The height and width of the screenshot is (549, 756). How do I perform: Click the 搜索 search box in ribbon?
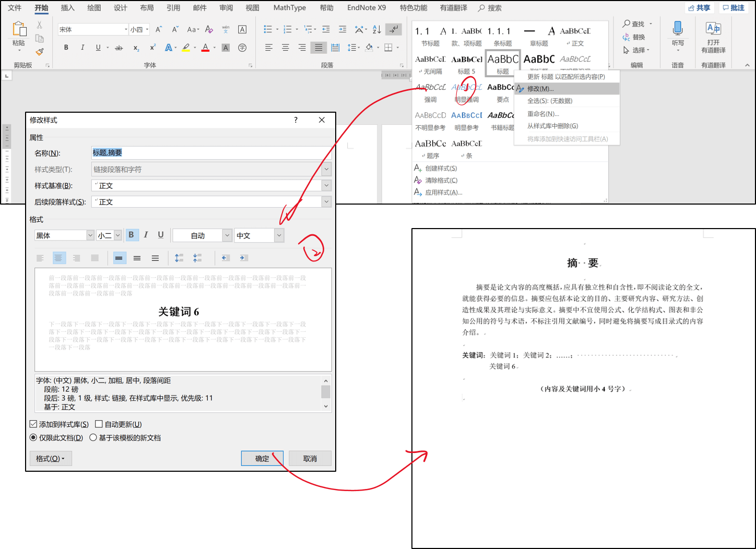tap(491, 8)
